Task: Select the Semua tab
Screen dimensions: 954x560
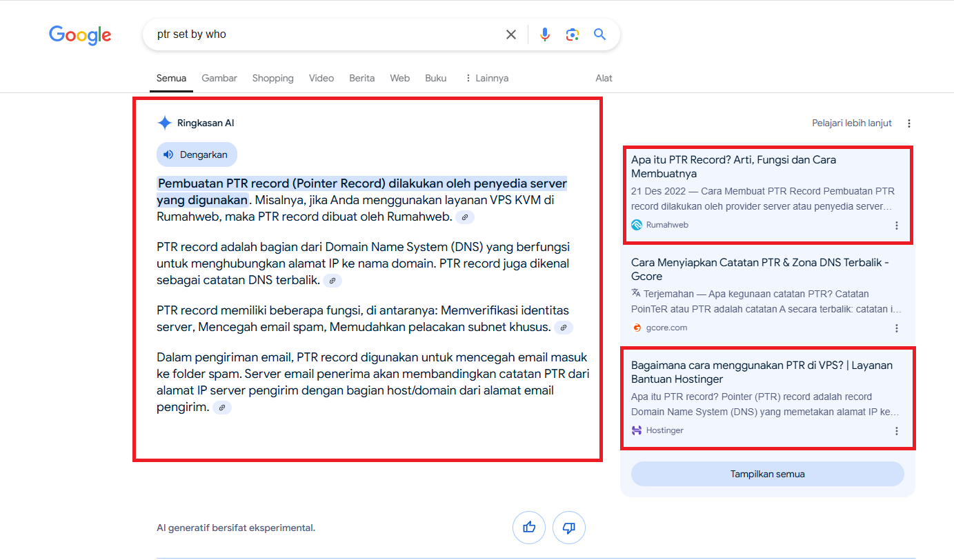Action: pyautogui.click(x=171, y=78)
